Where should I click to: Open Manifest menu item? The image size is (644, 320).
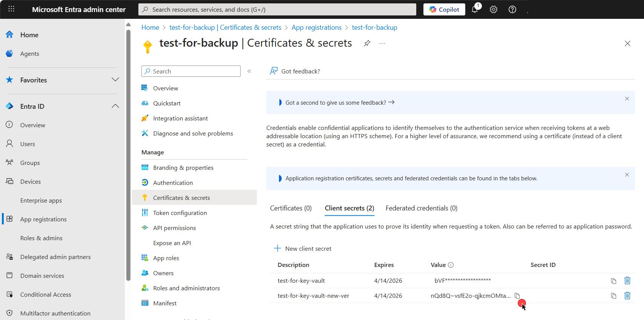[x=165, y=303]
